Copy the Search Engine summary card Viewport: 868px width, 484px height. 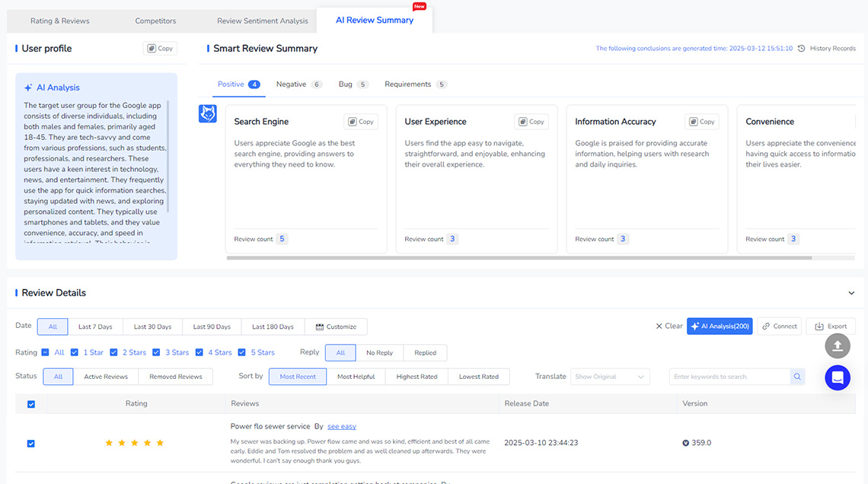pos(361,122)
